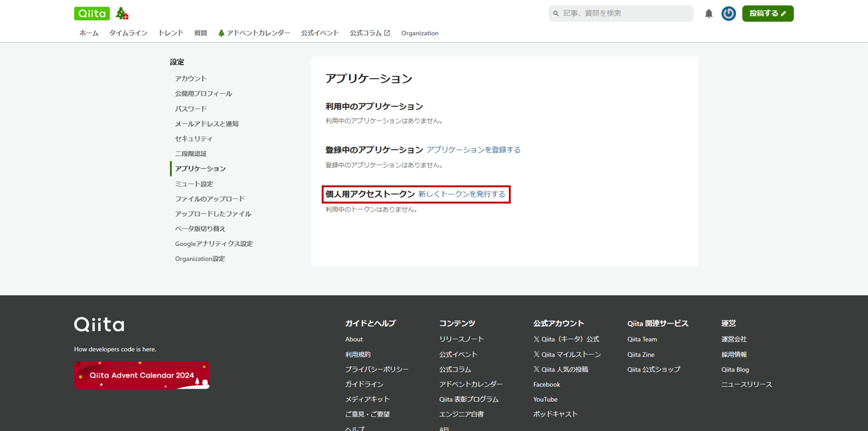Open the footer Qiita Blog link
The width and height of the screenshot is (868, 431).
(735, 370)
